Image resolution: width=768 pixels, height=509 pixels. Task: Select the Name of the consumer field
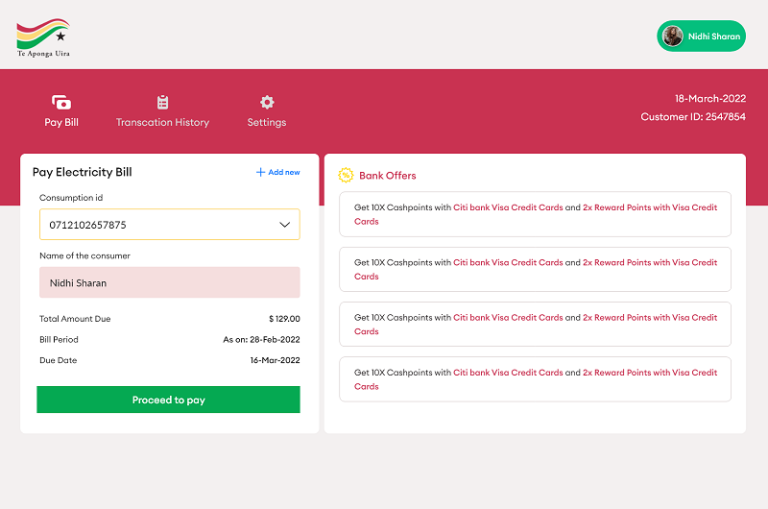tap(169, 283)
